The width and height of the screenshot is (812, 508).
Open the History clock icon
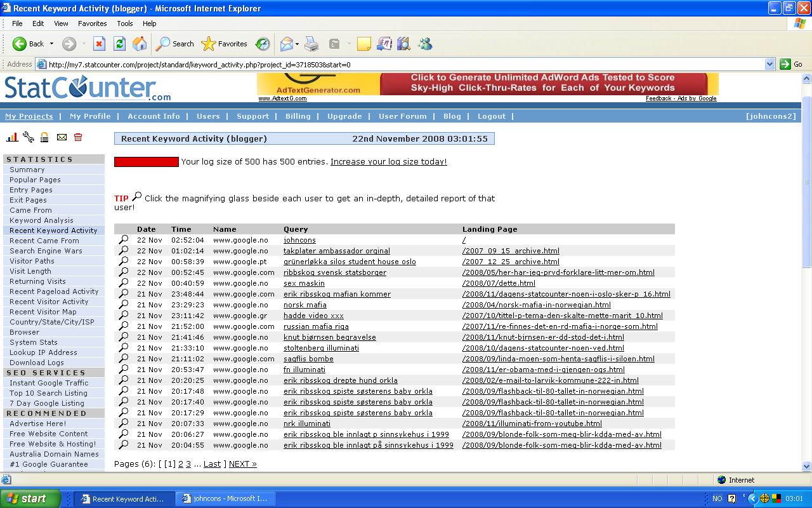coord(262,44)
